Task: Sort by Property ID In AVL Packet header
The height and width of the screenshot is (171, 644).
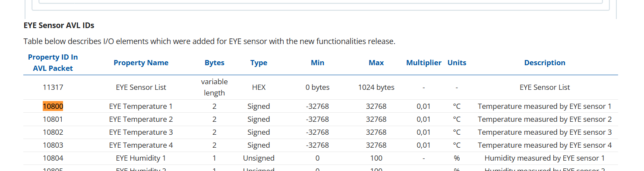Action: point(53,63)
